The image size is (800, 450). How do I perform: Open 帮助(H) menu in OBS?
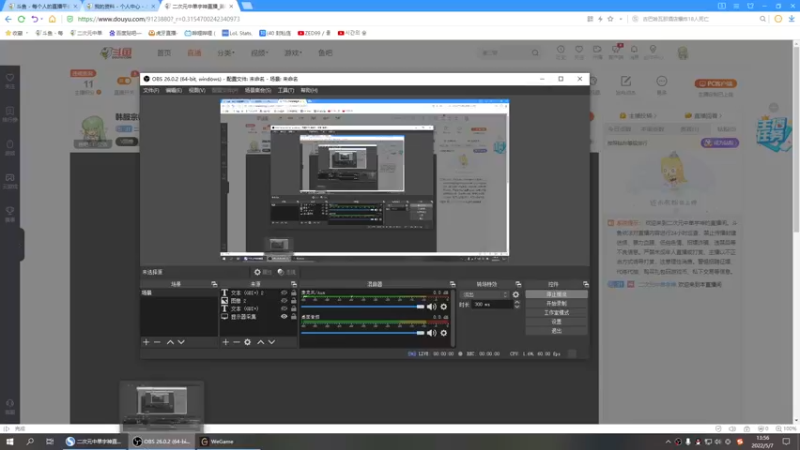click(309, 90)
